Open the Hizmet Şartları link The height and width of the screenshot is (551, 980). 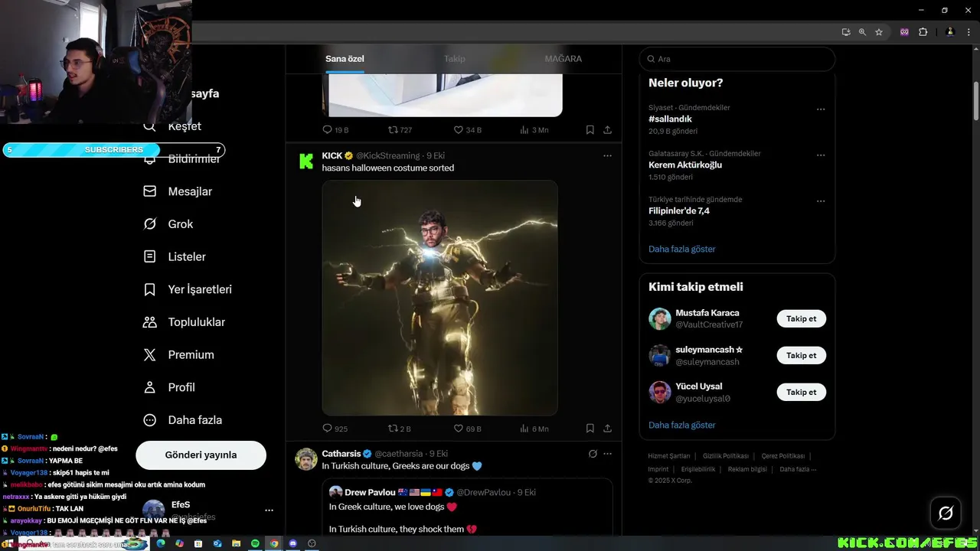click(x=669, y=456)
